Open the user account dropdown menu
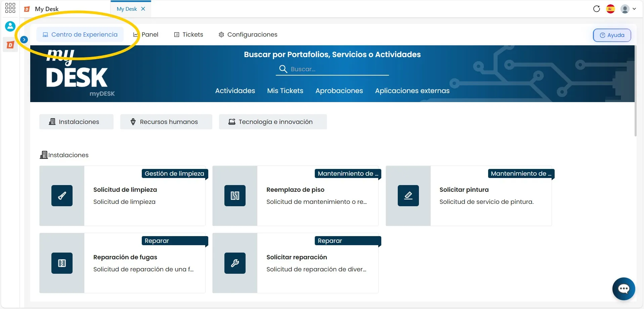Image resolution: width=644 pixels, height=309 pixels. tap(628, 9)
